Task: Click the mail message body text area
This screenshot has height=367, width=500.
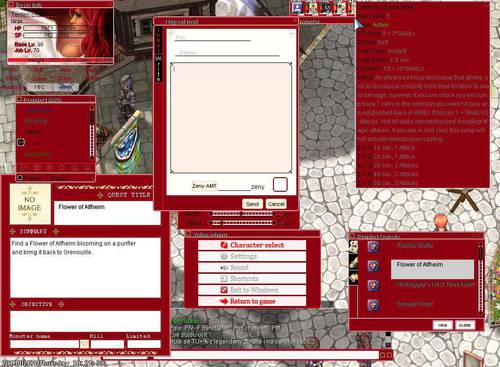Action: point(231,118)
